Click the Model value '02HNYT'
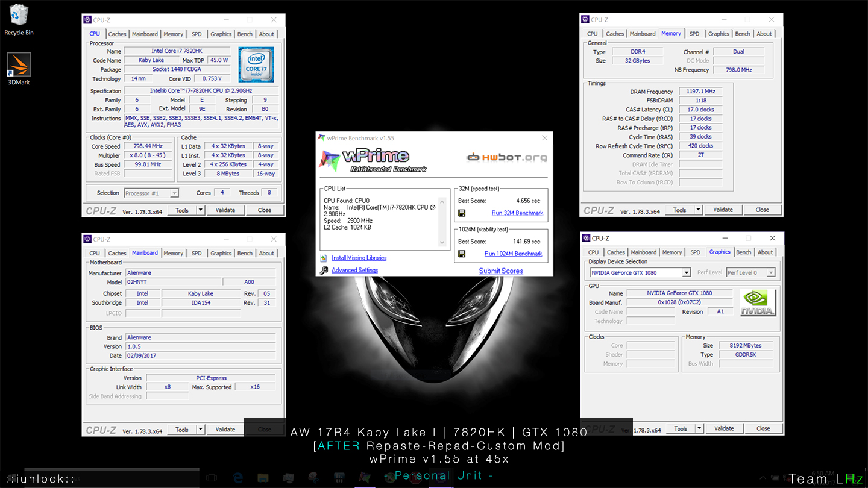Viewport: 868px width, 488px height. click(x=172, y=282)
